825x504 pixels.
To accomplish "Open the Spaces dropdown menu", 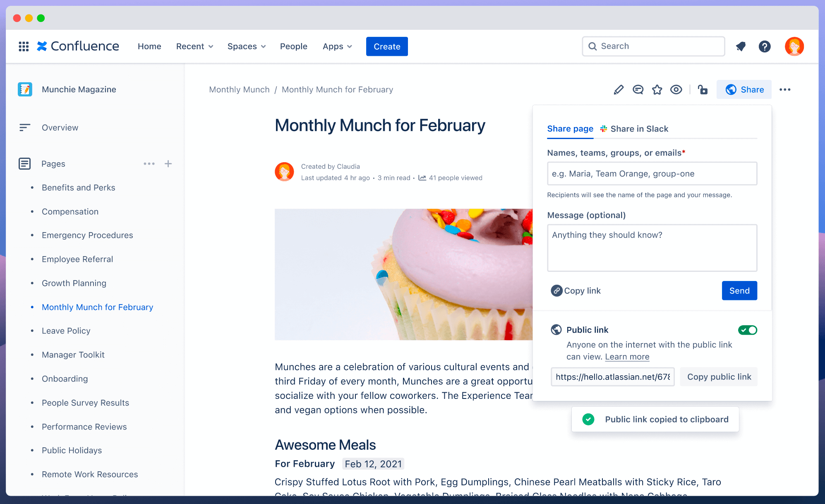I will (x=245, y=46).
